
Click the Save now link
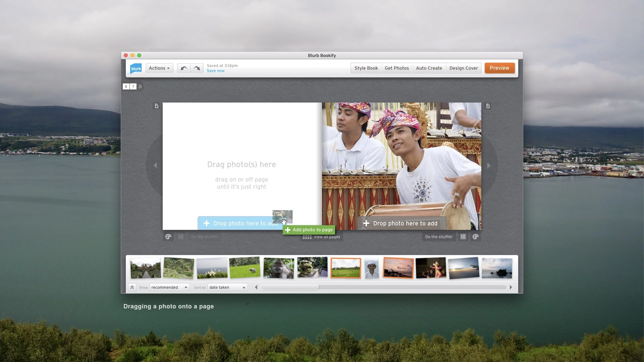(x=216, y=71)
